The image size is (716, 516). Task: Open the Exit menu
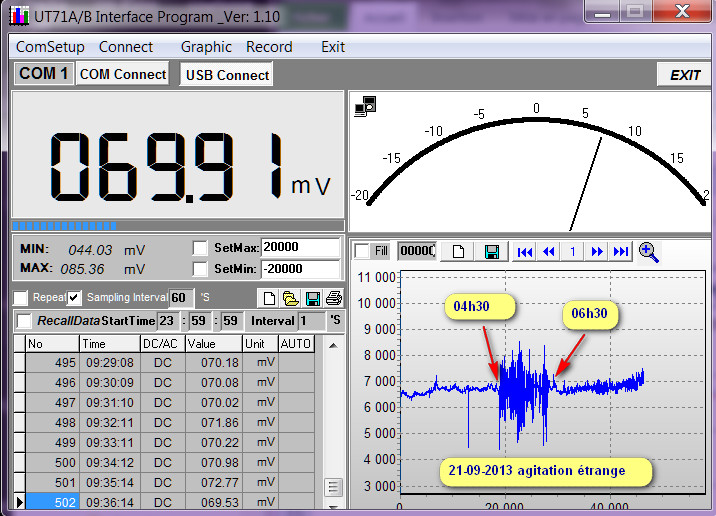pos(333,47)
